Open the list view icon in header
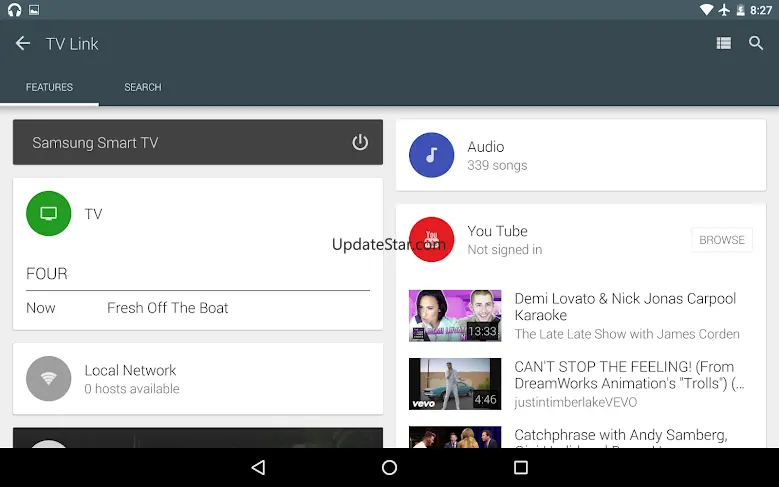Screen dimensions: 779x487 pyautogui.click(x=723, y=44)
